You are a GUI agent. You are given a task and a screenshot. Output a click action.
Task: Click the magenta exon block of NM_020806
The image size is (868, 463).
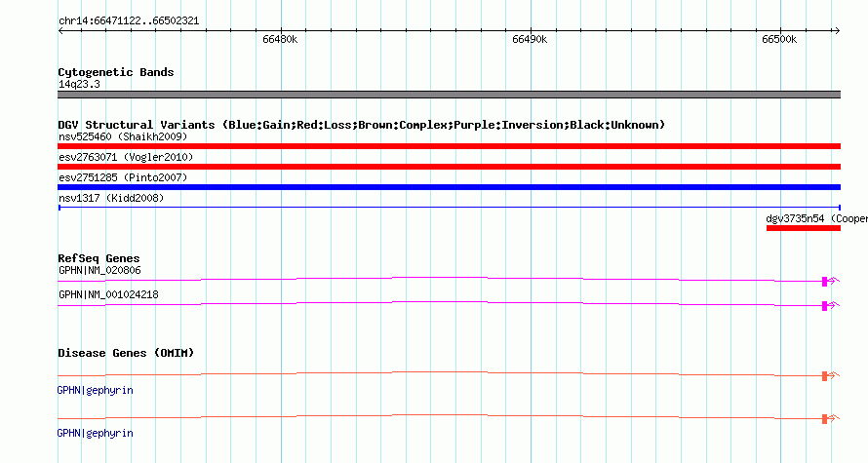pyautogui.click(x=824, y=282)
